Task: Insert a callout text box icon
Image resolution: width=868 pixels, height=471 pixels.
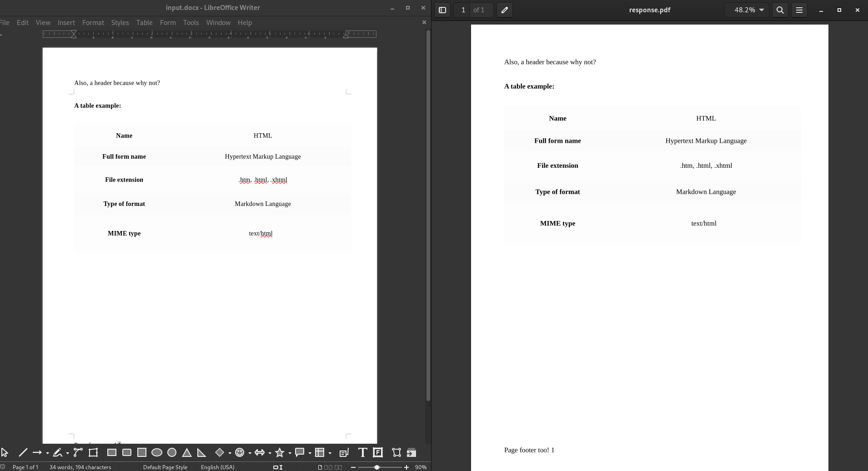Action: [x=344, y=452]
